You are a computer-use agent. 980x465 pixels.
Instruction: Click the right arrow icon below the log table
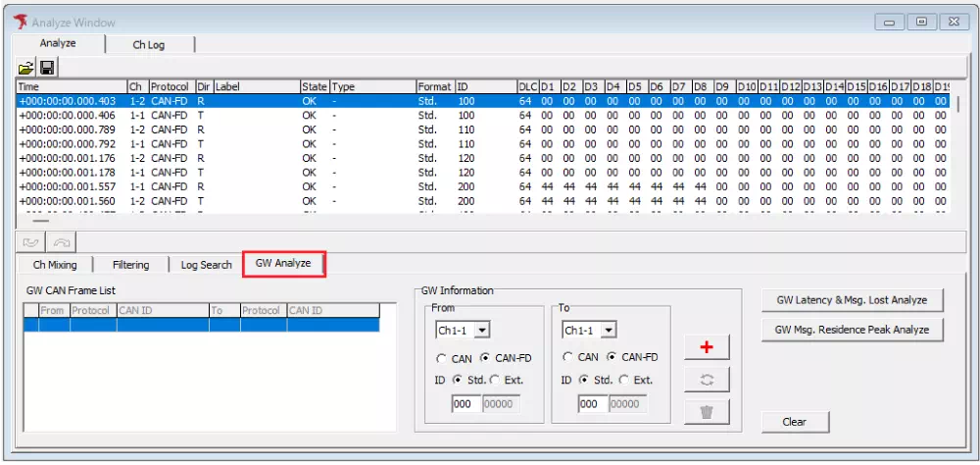[x=60, y=241]
